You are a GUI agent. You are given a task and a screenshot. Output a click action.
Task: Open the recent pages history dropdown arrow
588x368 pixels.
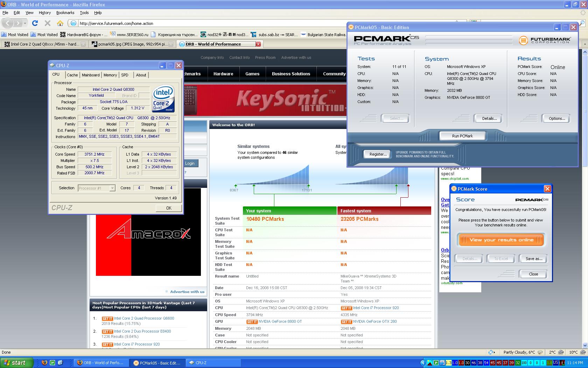(x=25, y=23)
